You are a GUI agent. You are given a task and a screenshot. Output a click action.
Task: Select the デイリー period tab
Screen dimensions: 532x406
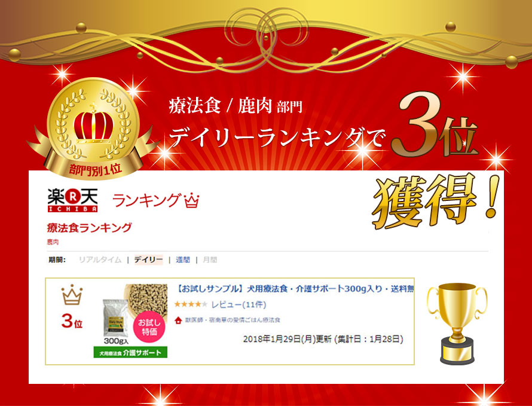coord(149,260)
